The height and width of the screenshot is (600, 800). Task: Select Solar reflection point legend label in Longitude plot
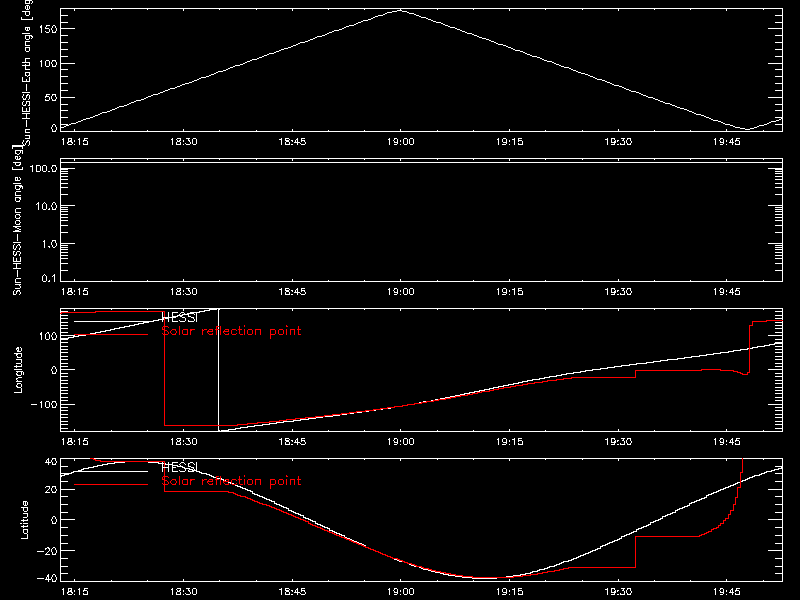[231, 331]
